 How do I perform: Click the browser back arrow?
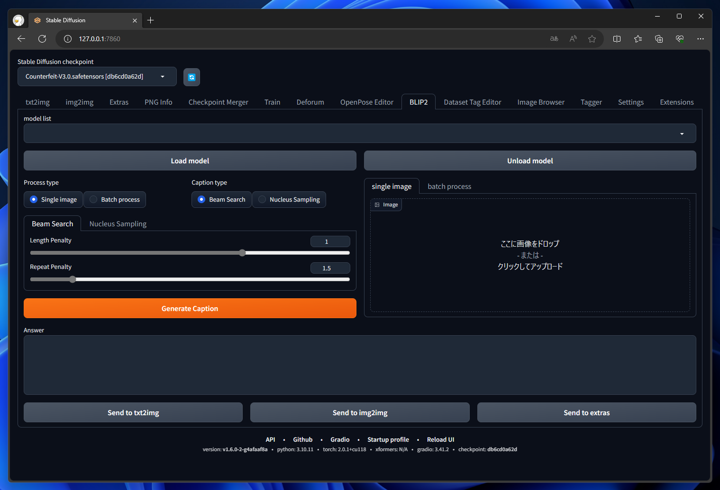coord(21,39)
